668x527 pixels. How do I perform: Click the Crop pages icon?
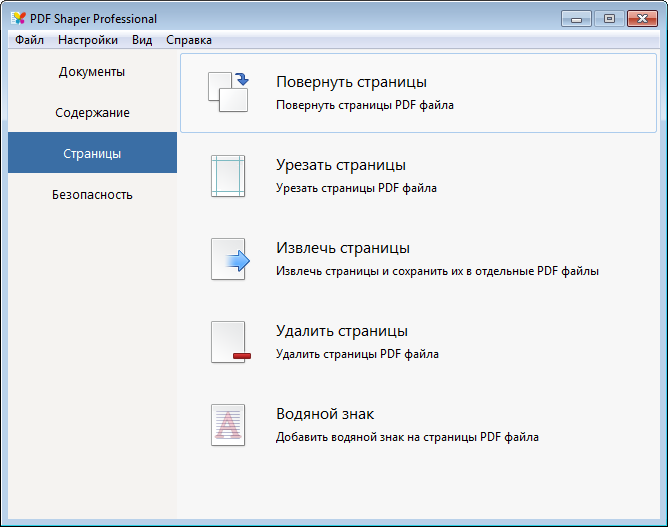228,176
